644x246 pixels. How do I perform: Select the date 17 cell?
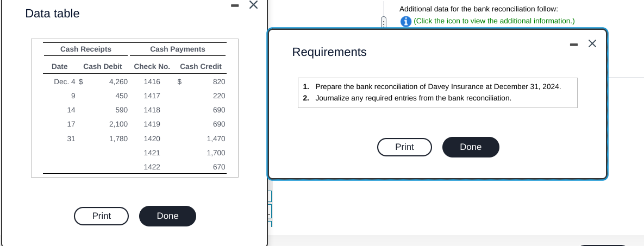click(x=71, y=124)
